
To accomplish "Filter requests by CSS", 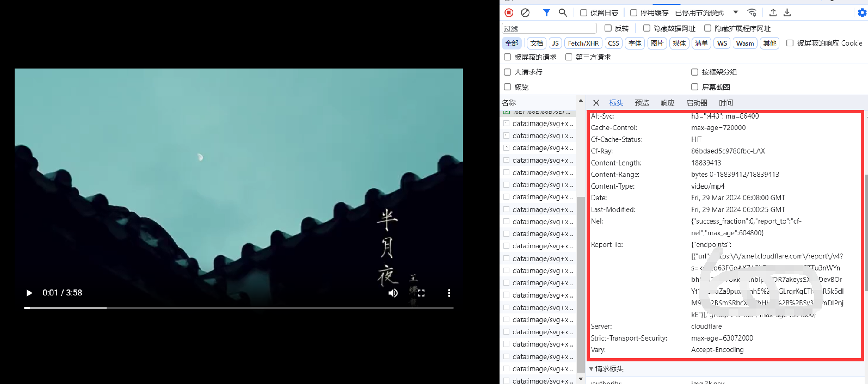I will pyautogui.click(x=614, y=43).
